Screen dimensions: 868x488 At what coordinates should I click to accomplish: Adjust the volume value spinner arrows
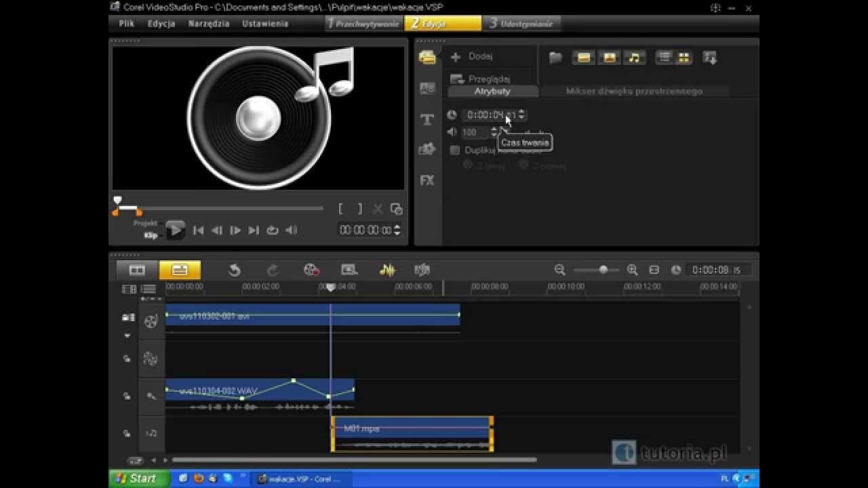click(x=494, y=132)
